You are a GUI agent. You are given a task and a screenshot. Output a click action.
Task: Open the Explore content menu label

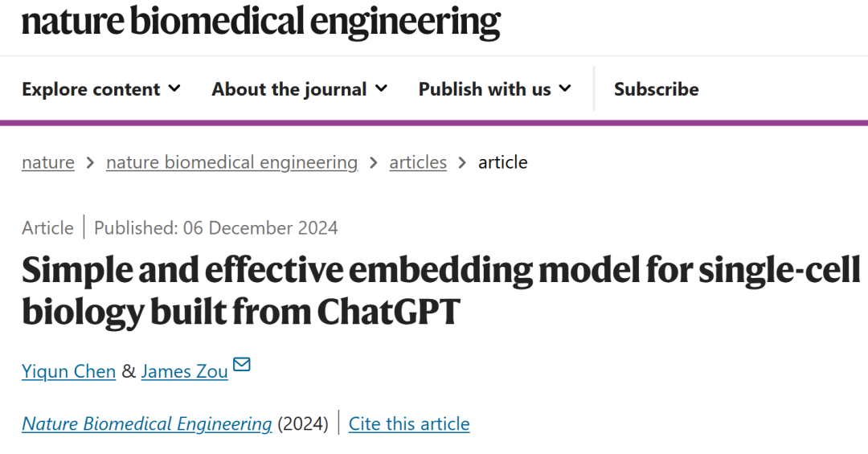91,89
